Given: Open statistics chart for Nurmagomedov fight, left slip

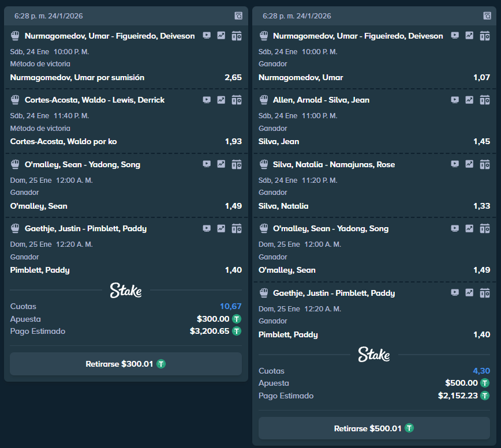Looking at the screenshot, I should tap(221, 35).
